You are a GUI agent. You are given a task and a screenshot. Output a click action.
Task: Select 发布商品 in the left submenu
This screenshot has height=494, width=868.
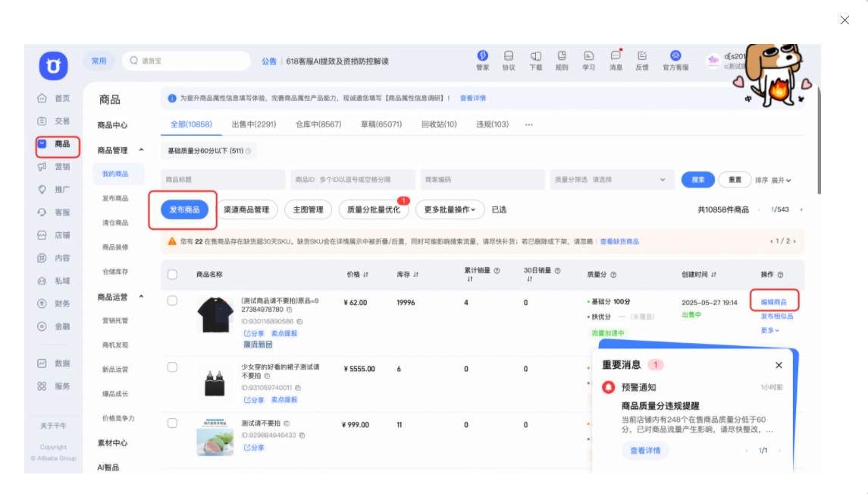pos(115,198)
